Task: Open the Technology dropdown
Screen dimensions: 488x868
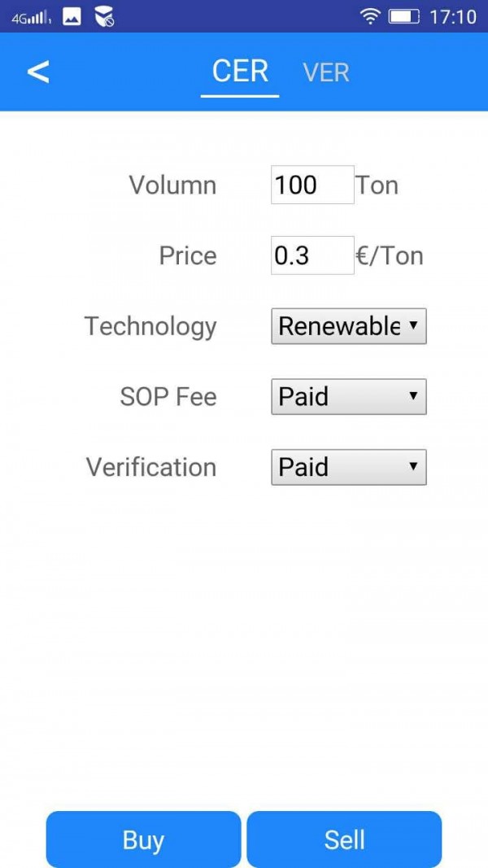Action: point(348,326)
